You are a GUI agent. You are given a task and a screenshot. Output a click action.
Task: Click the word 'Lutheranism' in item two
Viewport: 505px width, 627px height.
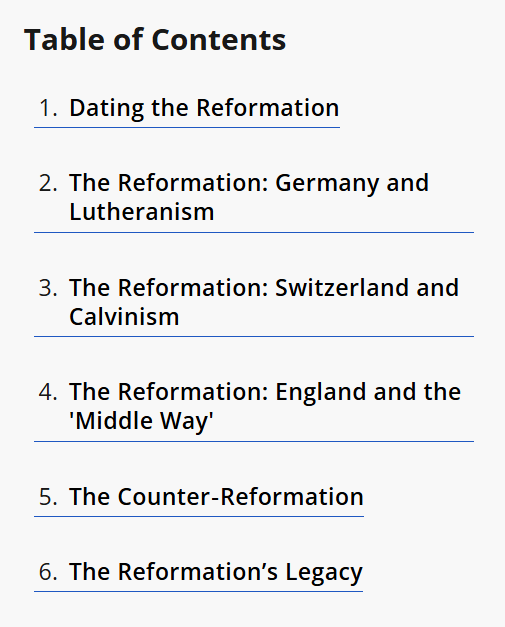coord(142,212)
